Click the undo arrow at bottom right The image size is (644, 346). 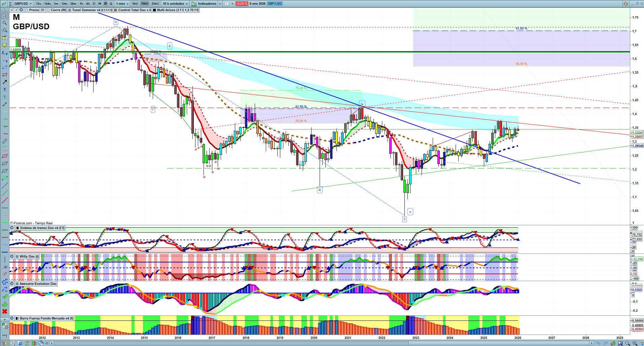[x=599, y=343]
